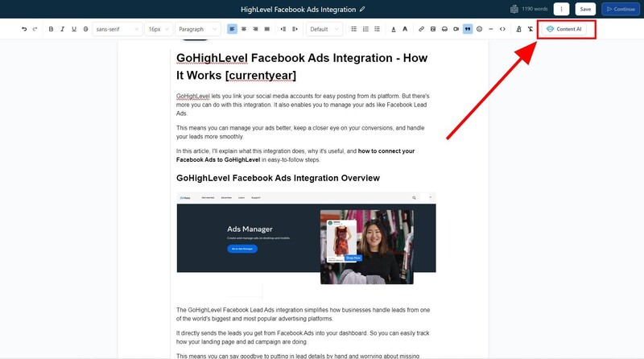Open the sans-serif font family dropdown
The height and width of the screenshot is (359, 644).
pyautogui.click(x=117, y=29)
